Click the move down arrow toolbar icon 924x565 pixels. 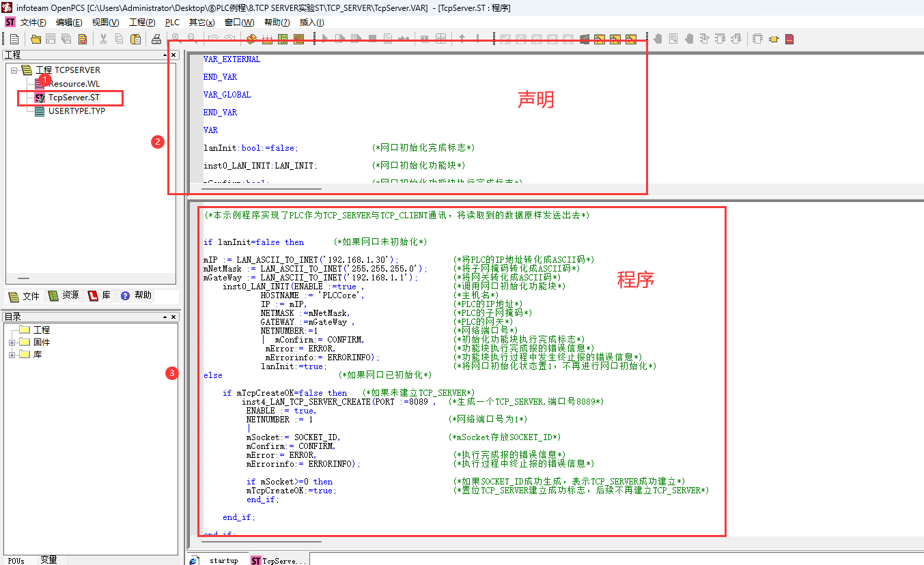pos(478,39)
